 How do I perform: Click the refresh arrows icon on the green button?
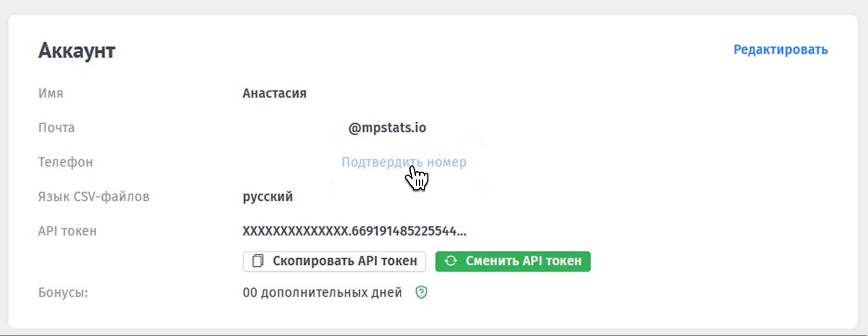[x=450, y=261]
